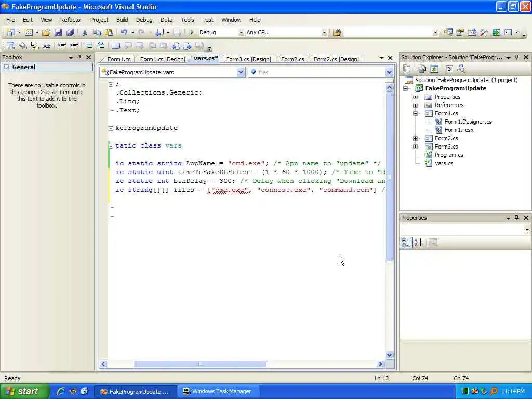The image size is (532, 399).
Task: Switch to Windows Task Manager in taskbar
Action: click(218, 392)
